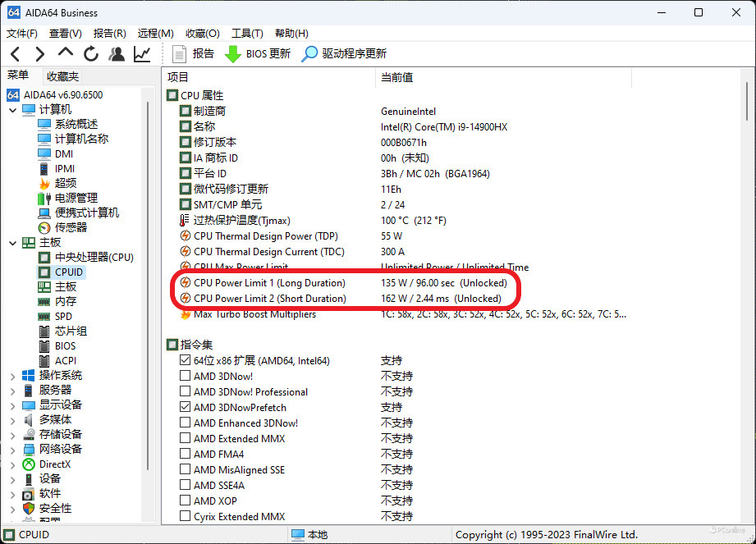Image resolution: width=756 pixels, height=544 pixels.
Task: Expand the 服务器 tree node
Action: 13,391
